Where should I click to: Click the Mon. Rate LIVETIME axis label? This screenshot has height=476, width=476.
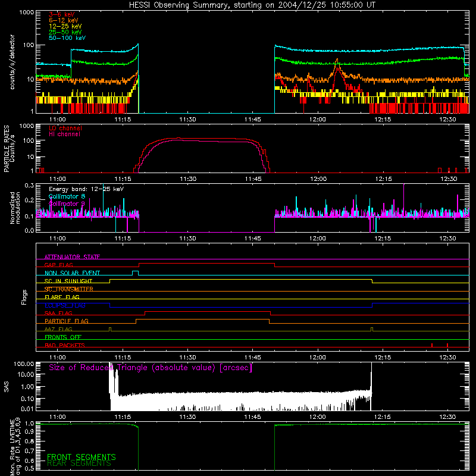click(x=15, y=446)
